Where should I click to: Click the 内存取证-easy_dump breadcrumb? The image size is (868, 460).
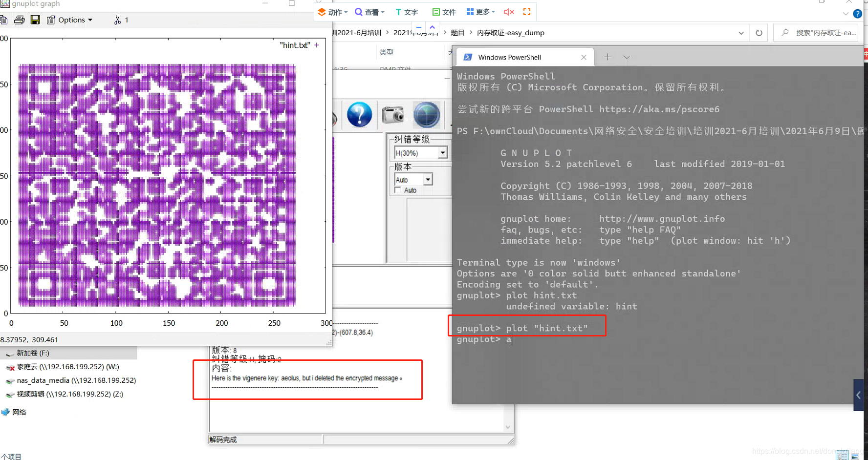point(511,33)
